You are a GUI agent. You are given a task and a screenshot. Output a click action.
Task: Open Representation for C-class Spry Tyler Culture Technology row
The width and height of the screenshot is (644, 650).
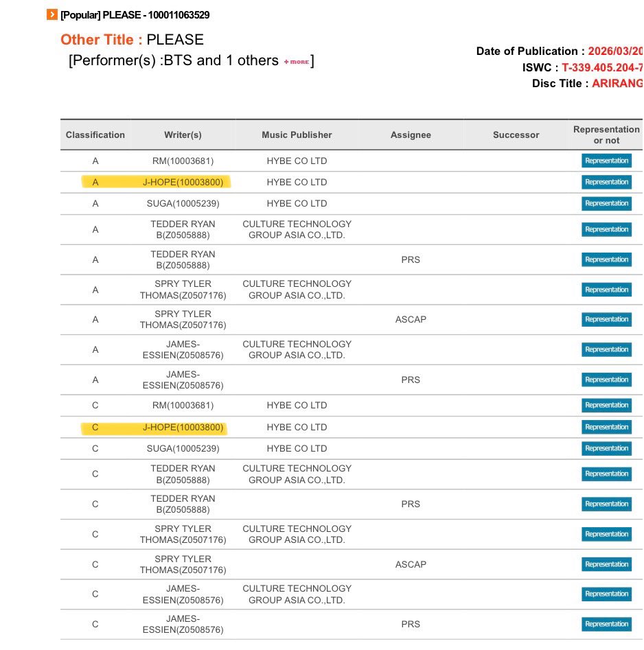(x=606, y=534)
